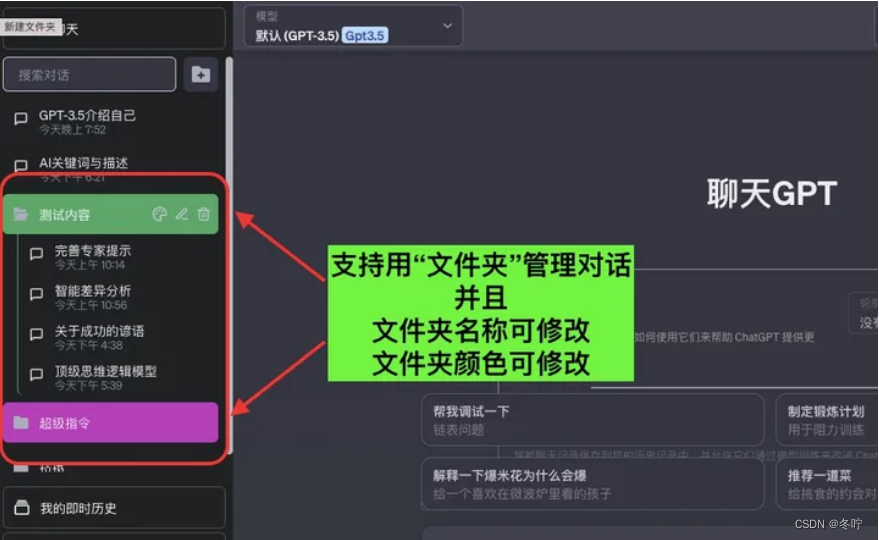Click the Gpt3.5 badge

[365, 36]
